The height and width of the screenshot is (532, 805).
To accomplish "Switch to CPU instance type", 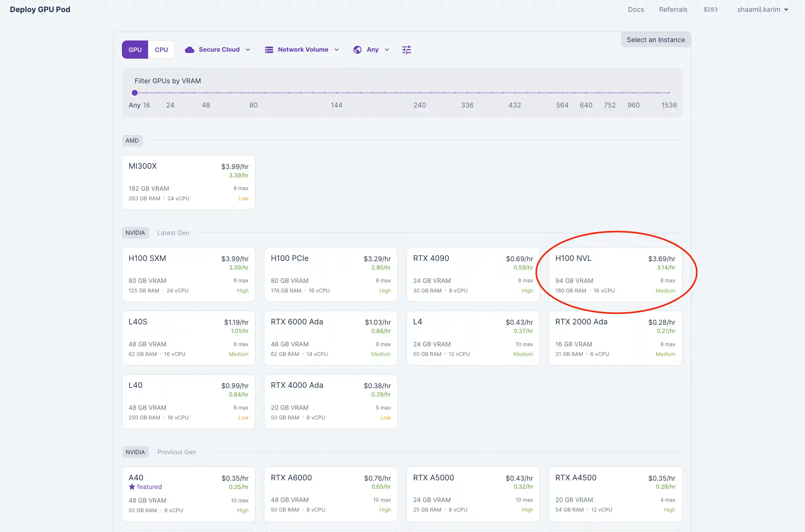I will coord(161,49).
